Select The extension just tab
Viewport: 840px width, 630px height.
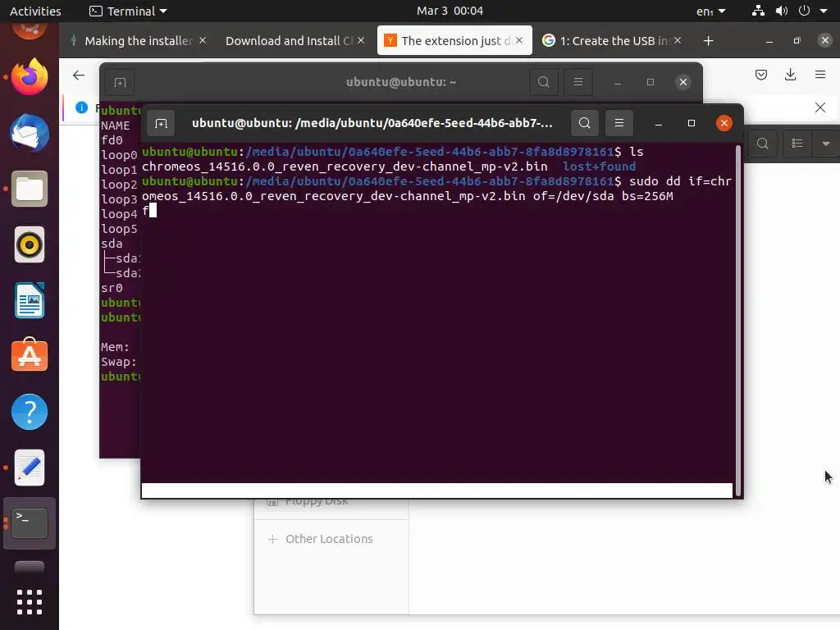[454, 41]
